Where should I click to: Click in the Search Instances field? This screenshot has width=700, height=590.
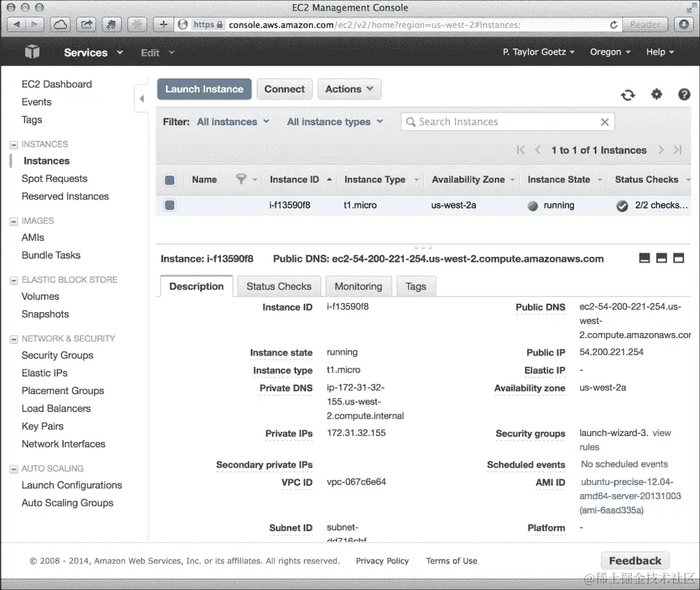[507, 122]
